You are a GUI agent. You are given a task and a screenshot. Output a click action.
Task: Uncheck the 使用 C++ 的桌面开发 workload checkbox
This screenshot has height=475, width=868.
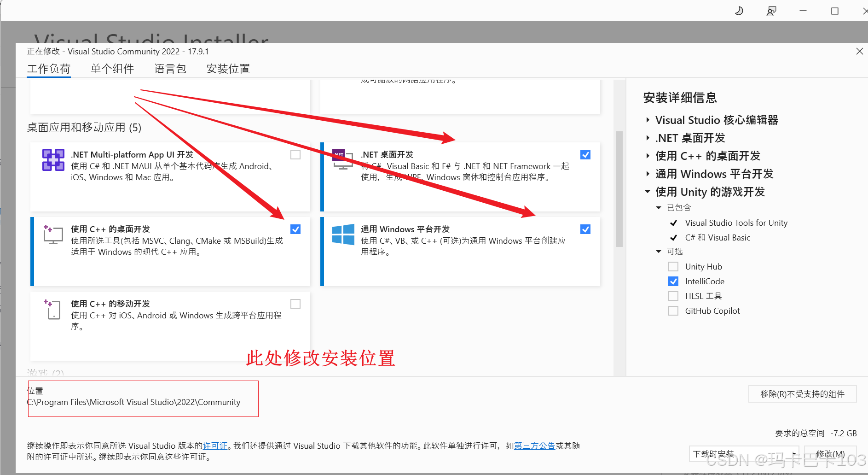(x=295, y=229)
